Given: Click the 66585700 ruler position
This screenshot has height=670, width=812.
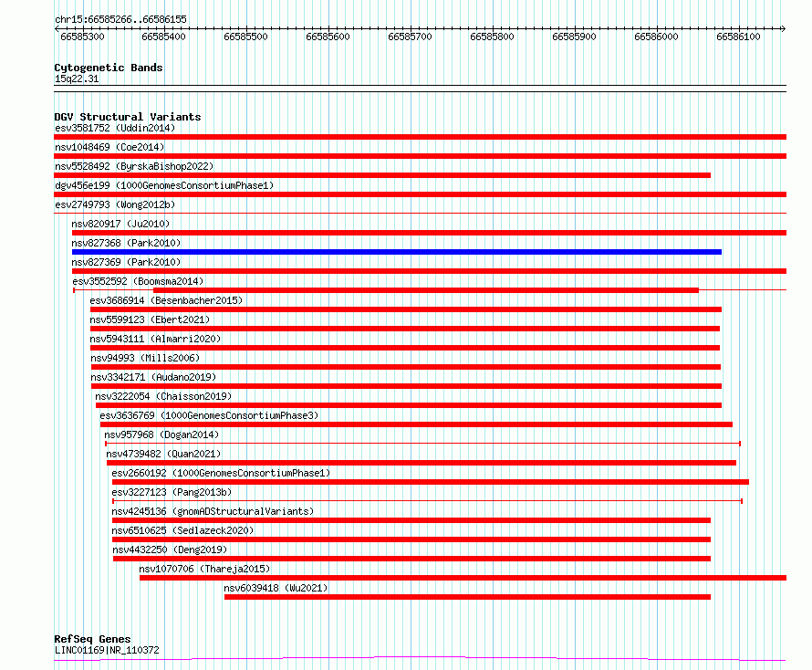Looking at the screenshot, I should (411, 37).
